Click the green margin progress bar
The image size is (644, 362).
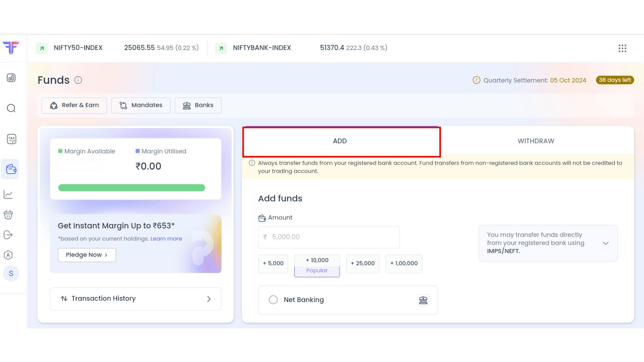pos(131,188)
